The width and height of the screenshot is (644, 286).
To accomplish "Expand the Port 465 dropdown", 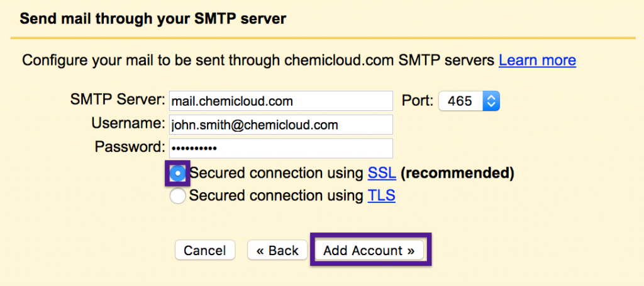I will click(x=469, y=101).
